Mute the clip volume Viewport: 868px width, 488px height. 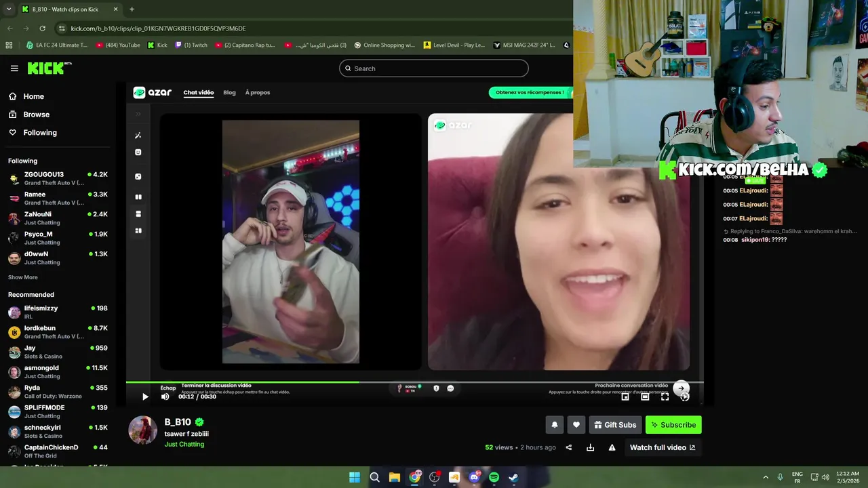165,396
